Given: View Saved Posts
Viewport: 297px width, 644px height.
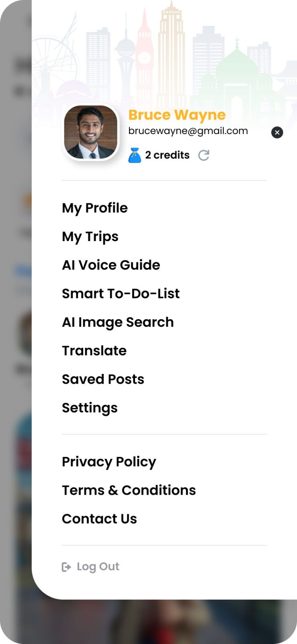Looking at the screenshot, I should (103, 380).
